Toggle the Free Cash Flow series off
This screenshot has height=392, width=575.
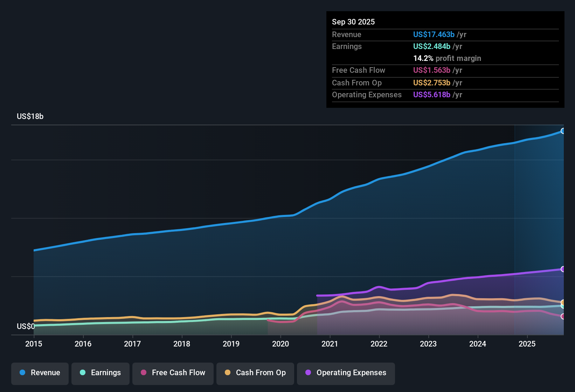point(173,373)
